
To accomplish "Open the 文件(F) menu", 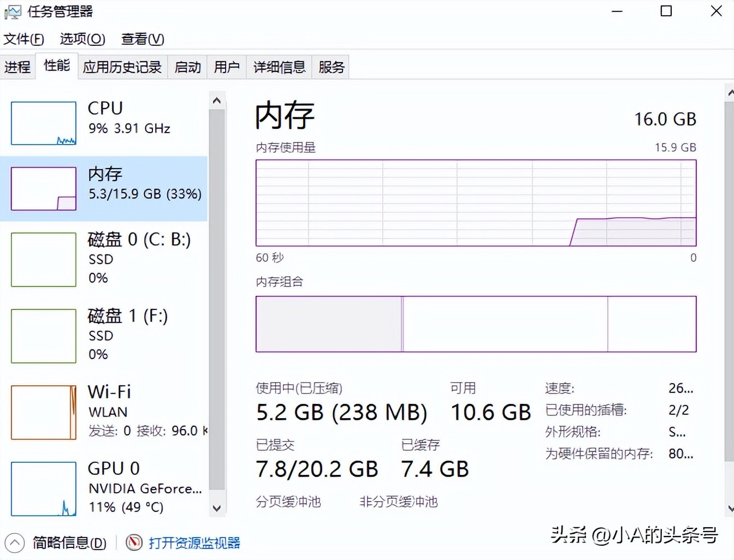I will [x=23, y=39].
